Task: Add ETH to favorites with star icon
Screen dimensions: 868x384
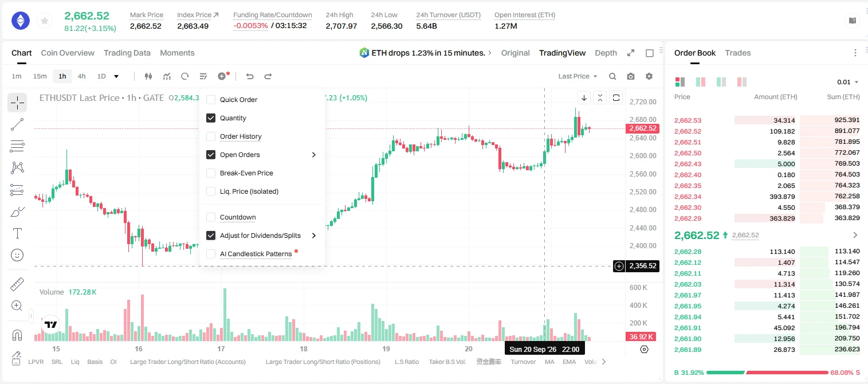Action: (44, 21)
